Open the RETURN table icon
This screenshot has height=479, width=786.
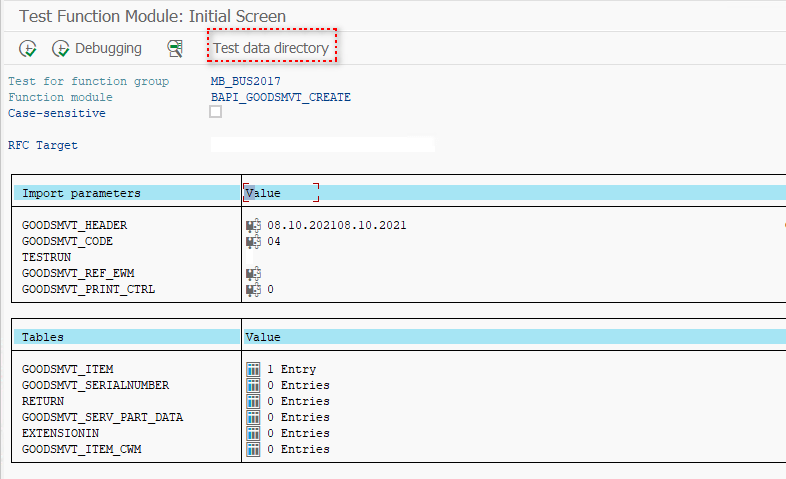tap(253, 401)
